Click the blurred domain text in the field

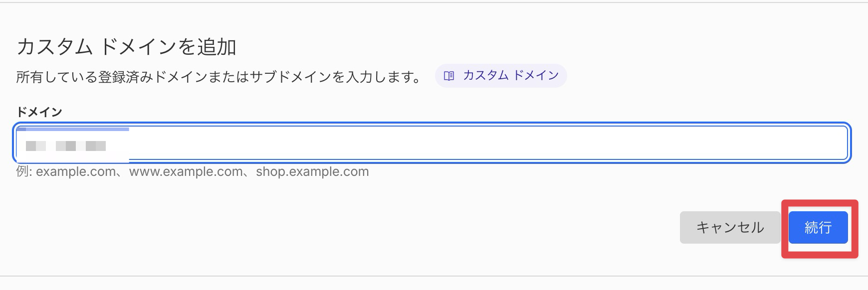pyautogui.click(x=66, y=146)
